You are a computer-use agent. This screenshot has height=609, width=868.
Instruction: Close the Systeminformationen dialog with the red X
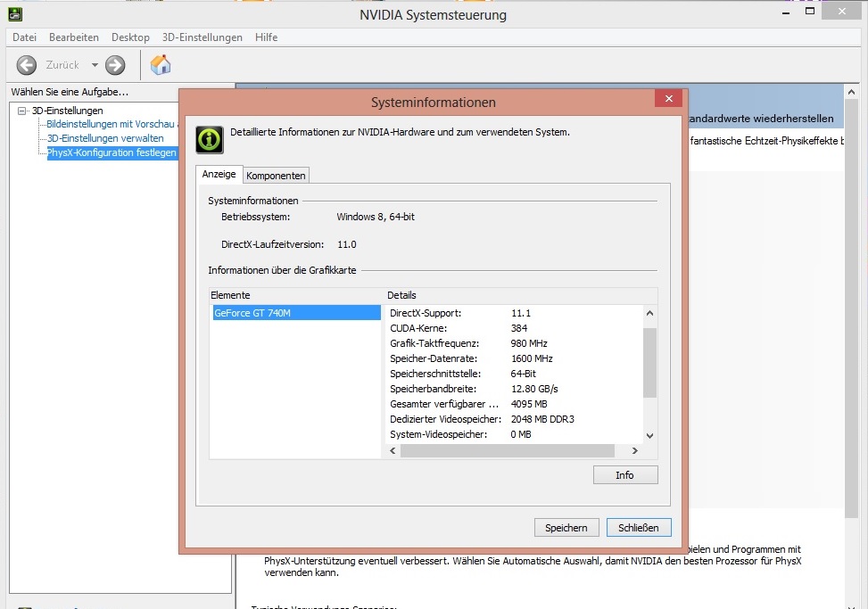pyautogui.click(x=668, y=99)
